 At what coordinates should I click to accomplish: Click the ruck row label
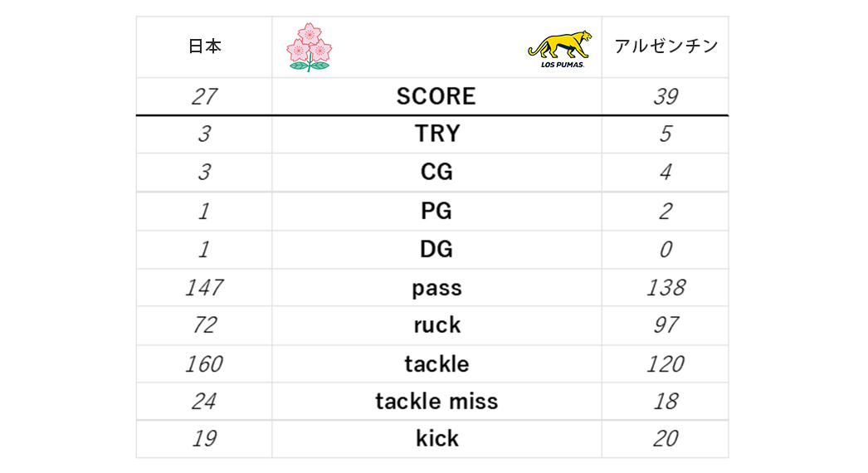(x=436, y=325)
